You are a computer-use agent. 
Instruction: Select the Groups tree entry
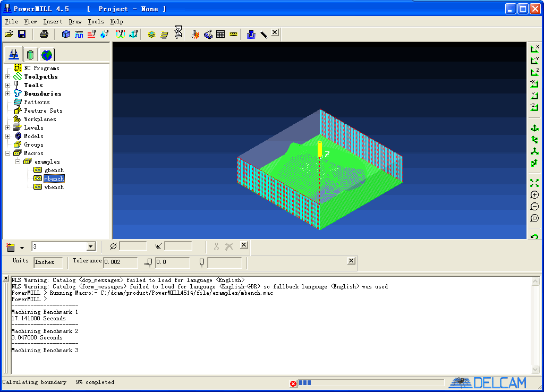pos(33,144)
